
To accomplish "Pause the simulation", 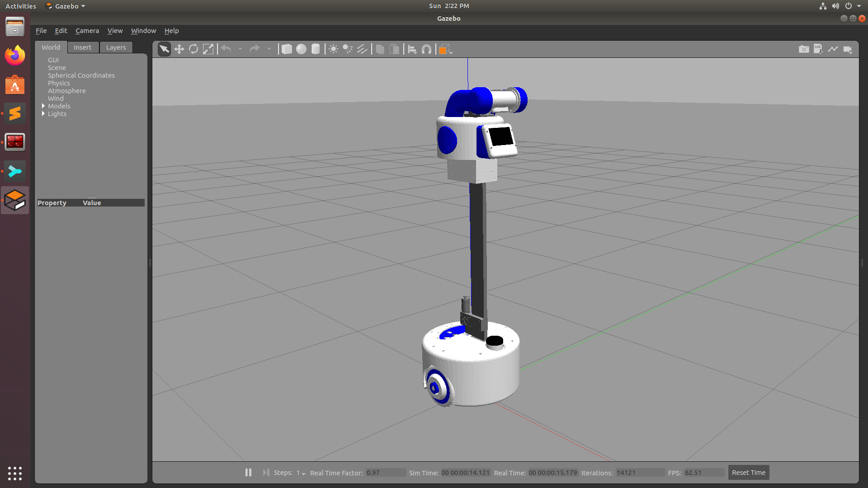I will tap(248, 472).
